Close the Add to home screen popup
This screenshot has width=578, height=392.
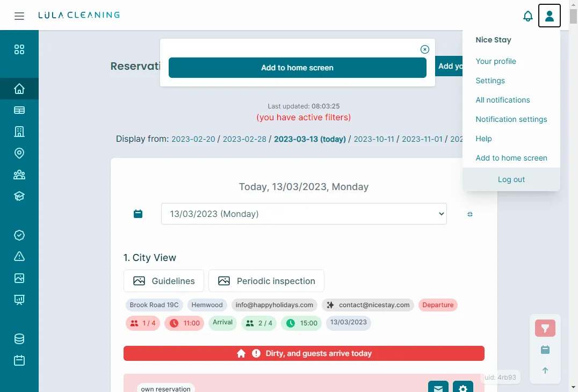tap(425, 49)
